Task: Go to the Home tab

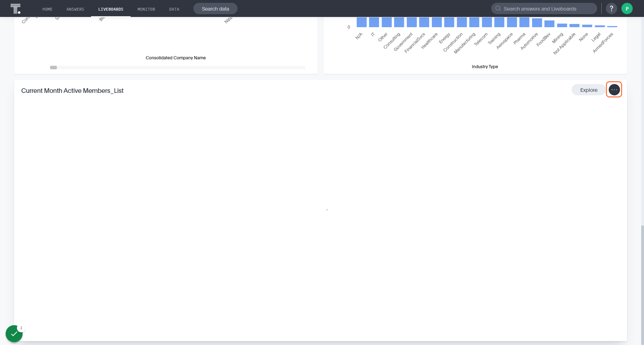Action: (47, 9)
